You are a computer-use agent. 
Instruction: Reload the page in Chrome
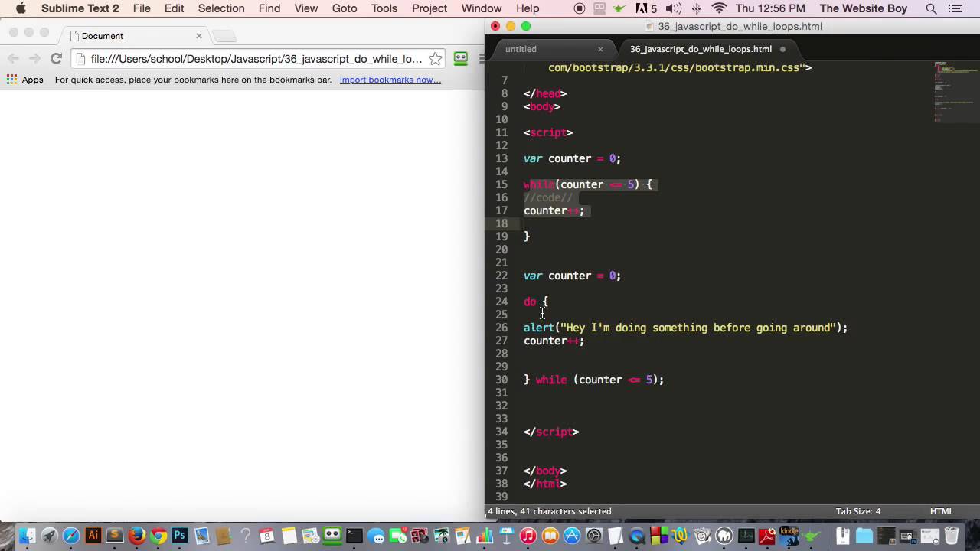[x=56, y=59]
